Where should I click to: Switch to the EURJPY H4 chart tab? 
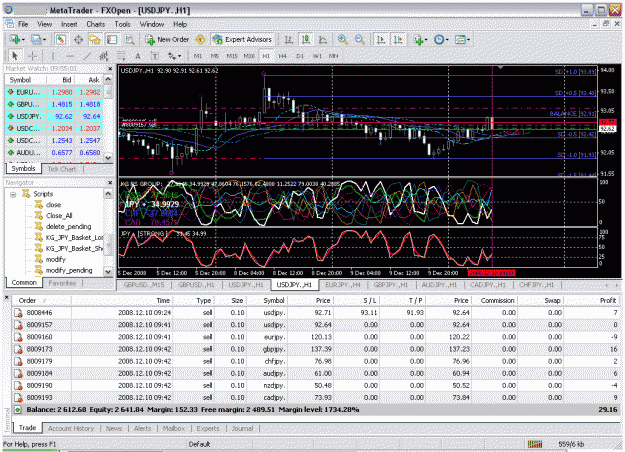[x=342, y=285]
